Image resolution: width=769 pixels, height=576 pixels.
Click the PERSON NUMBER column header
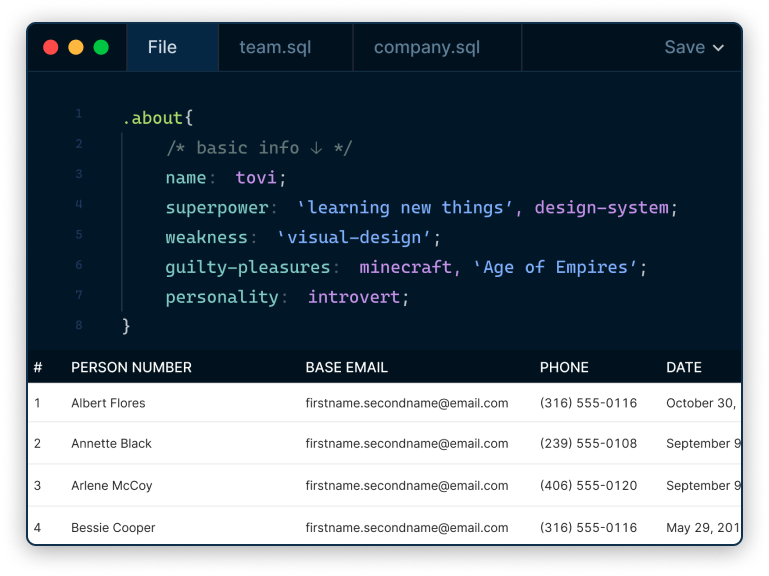pos(131,367)
